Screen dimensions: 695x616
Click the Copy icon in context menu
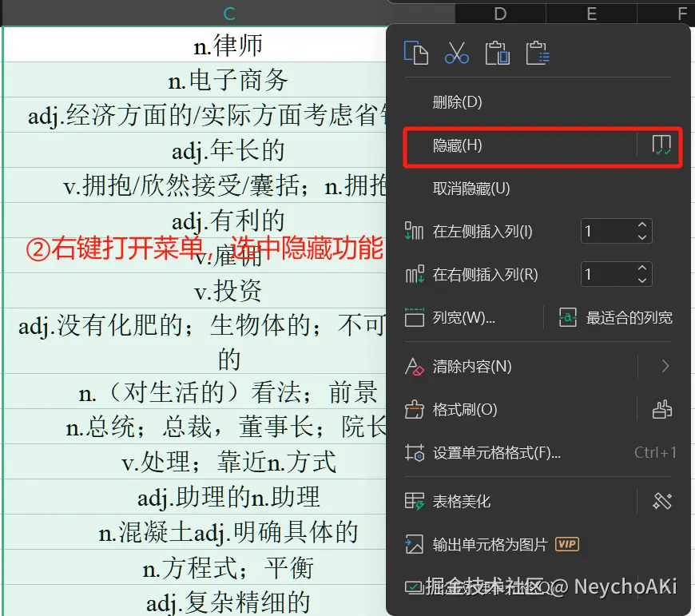click(416, 53)
